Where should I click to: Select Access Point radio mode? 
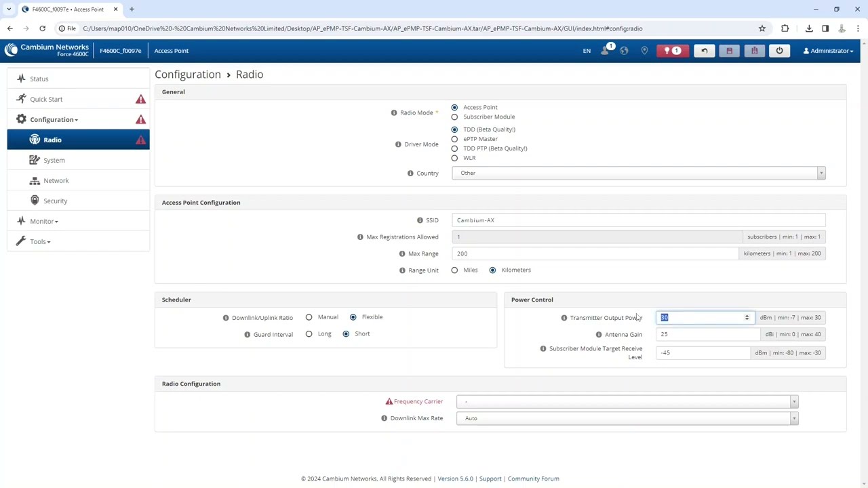click(454, 107)
